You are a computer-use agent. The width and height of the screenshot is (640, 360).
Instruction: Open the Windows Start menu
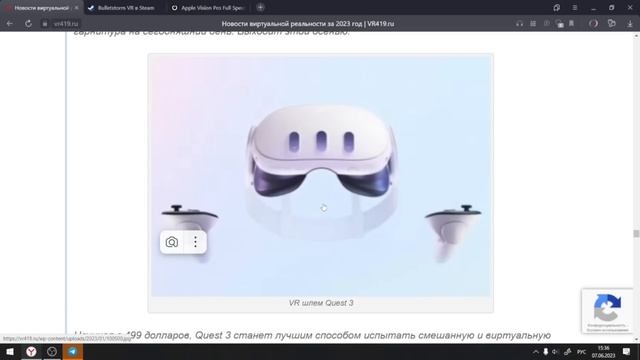10,351
